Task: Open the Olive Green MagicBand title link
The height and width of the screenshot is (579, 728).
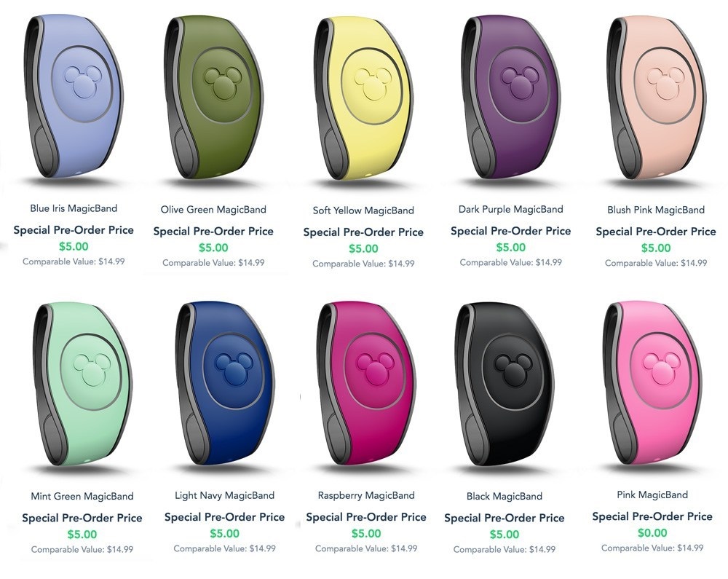Action: click(213, 210)
